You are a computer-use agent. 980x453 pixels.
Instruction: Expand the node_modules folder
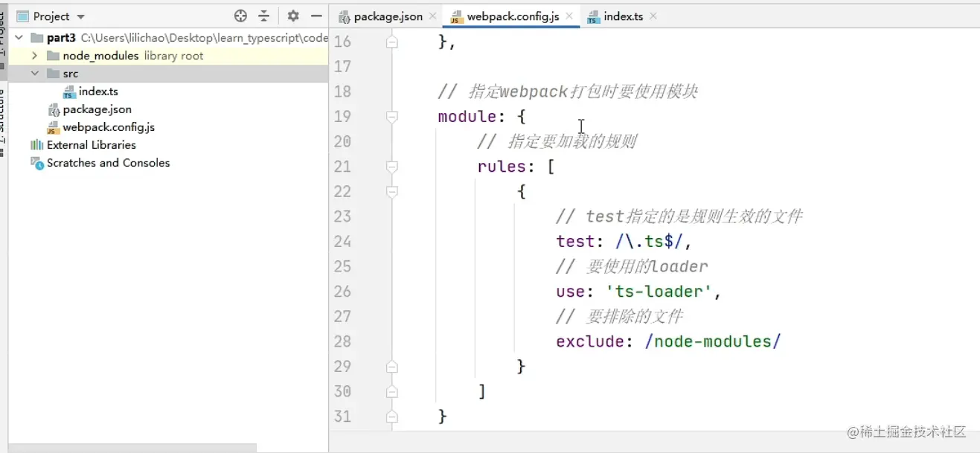click(34, 56)
